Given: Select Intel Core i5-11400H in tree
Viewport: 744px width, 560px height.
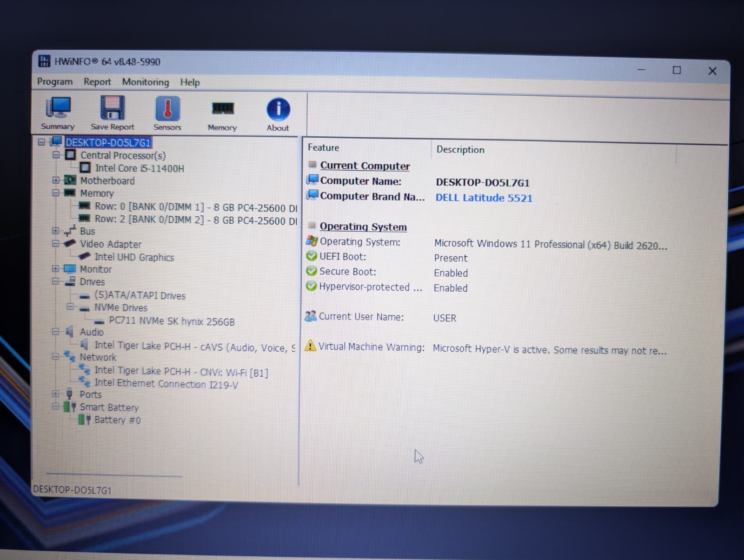Looking at the screenshot, I should point(139,168).
